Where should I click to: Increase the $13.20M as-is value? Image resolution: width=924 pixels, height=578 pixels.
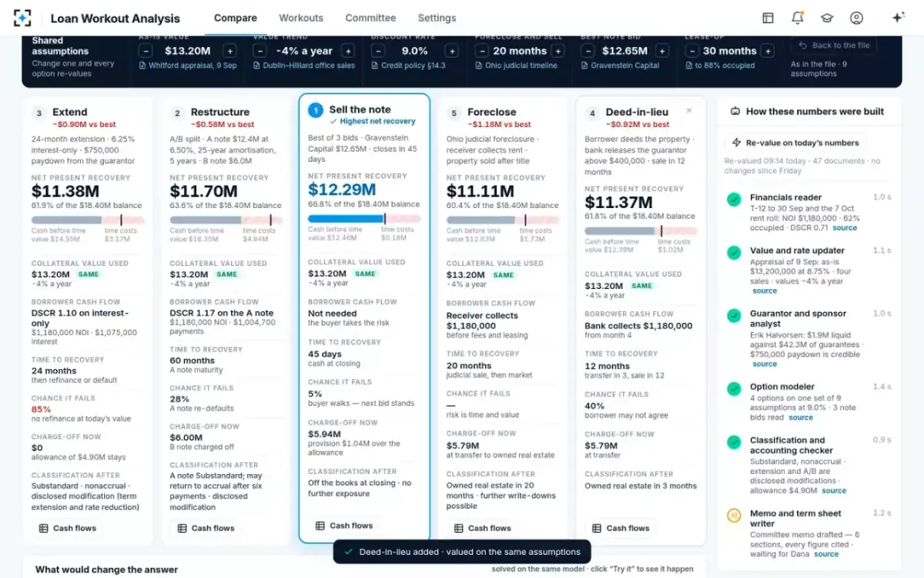coord(230,51)
